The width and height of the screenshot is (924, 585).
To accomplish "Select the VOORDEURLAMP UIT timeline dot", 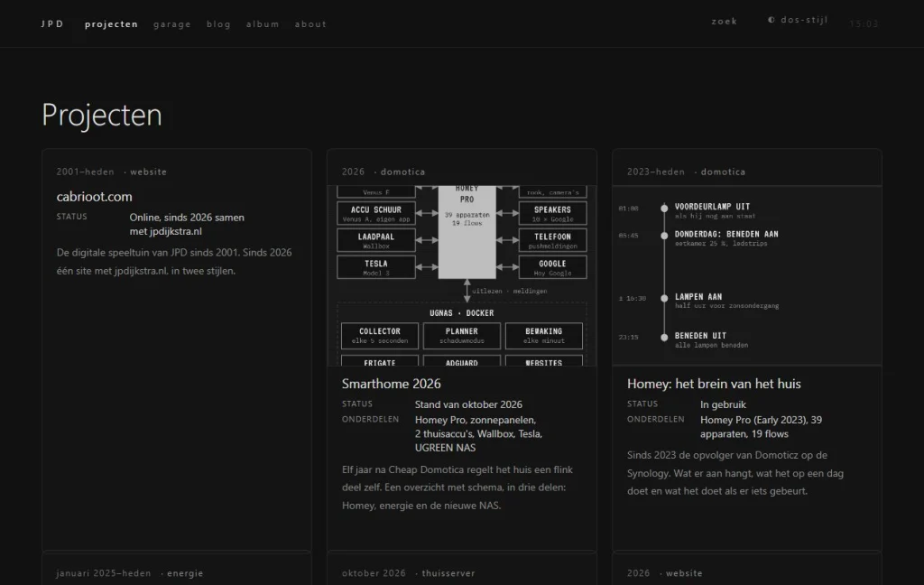I will point(664,208).
